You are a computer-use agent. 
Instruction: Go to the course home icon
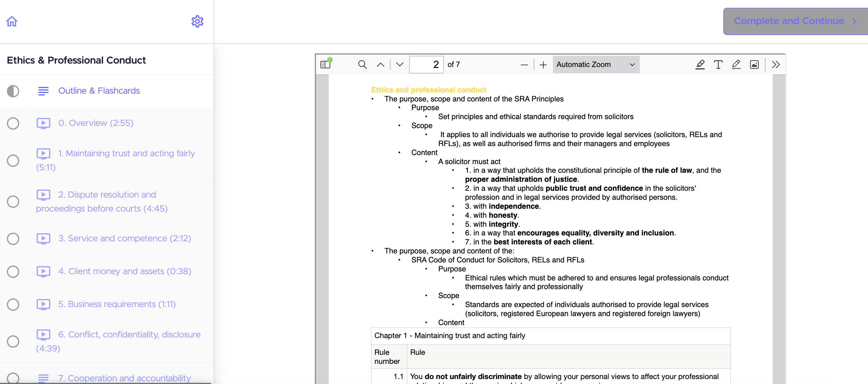click(x=12, y=21)
